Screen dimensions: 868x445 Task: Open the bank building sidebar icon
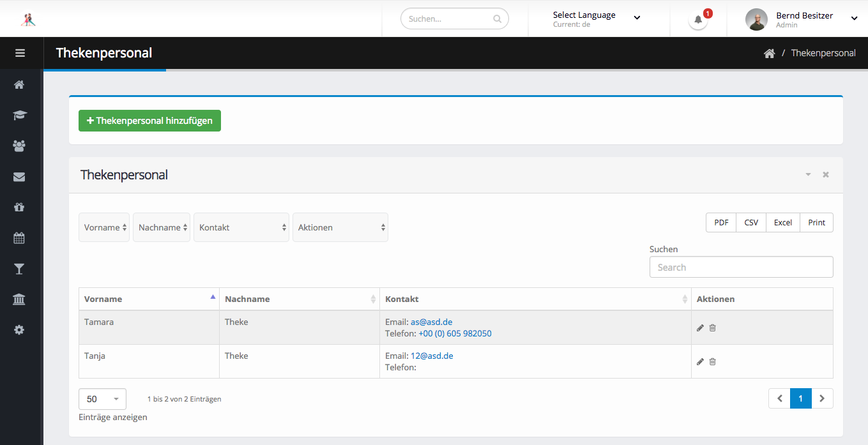tap(19, 299)
